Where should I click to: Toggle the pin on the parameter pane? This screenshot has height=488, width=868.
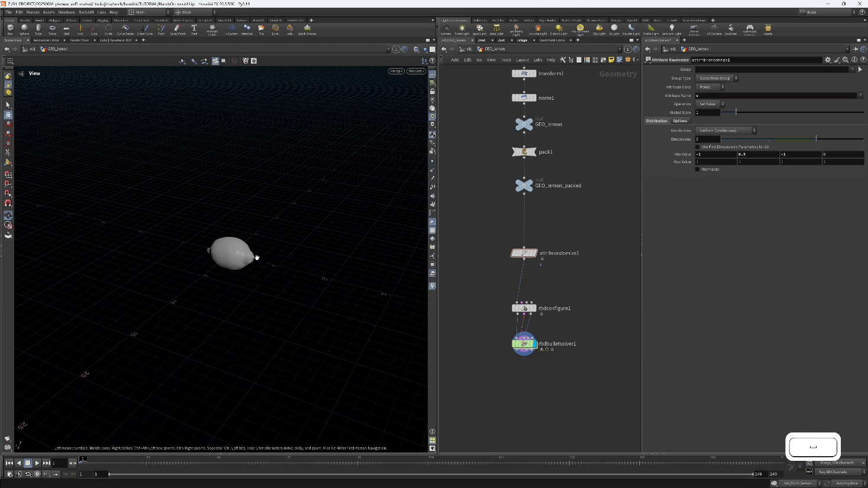tap(855, 49)
